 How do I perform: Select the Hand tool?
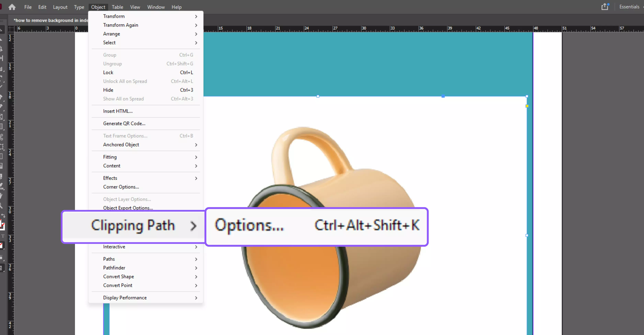point(1,196)
